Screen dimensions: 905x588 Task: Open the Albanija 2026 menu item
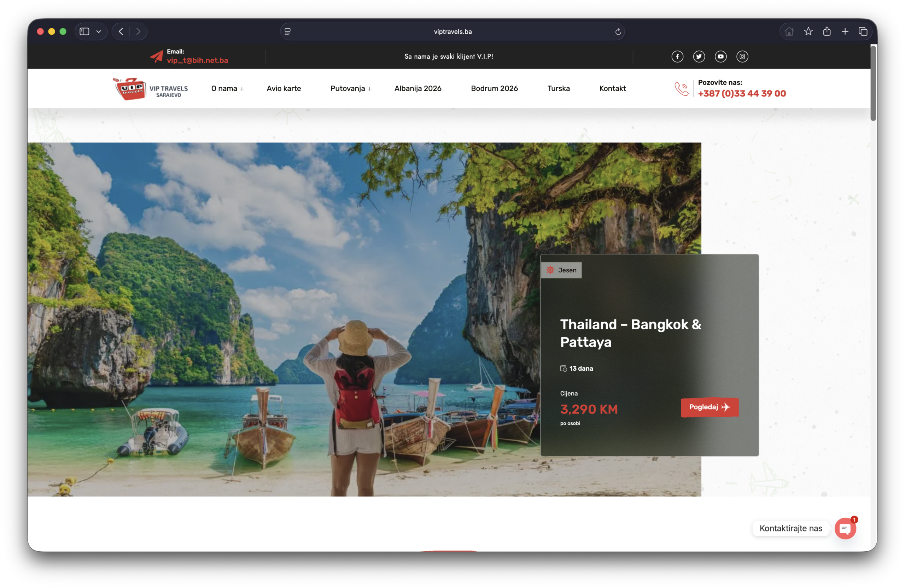(418, 89)
